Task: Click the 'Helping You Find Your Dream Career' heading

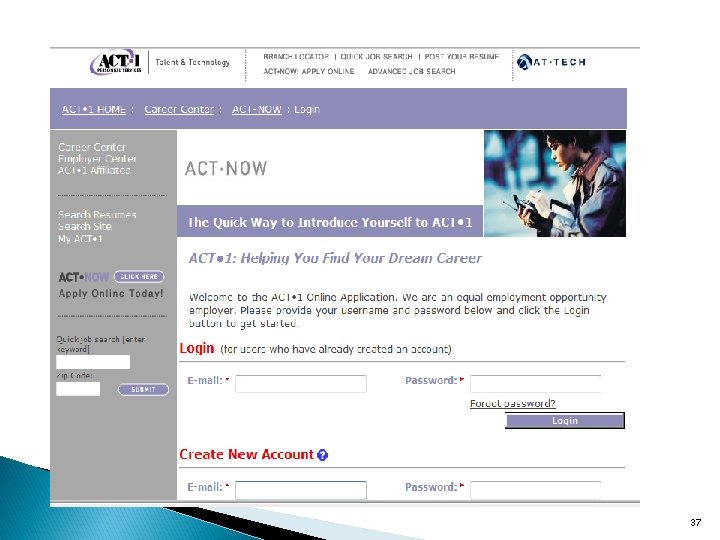Action: coord(335,258)
